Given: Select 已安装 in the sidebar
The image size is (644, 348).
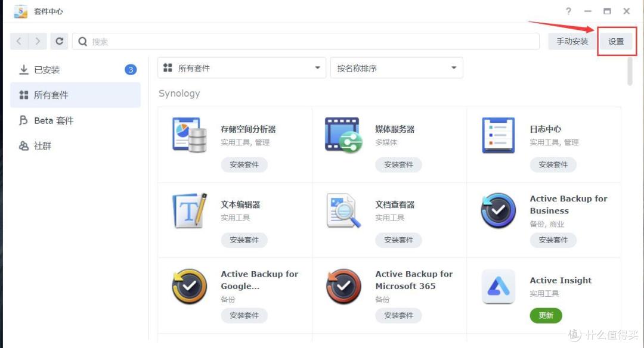Looking at the screenshot, I should click(x=76, y=70).
